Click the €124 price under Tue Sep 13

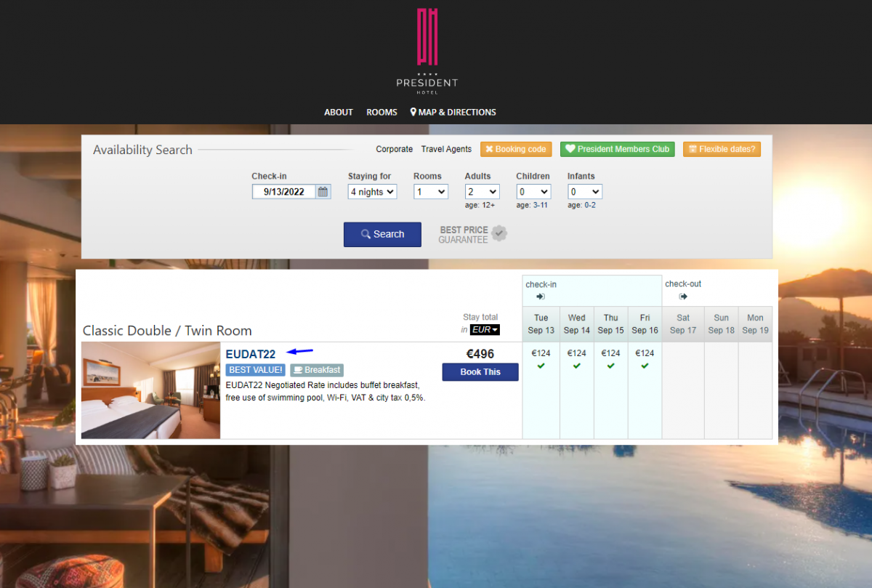click(541, 353)
